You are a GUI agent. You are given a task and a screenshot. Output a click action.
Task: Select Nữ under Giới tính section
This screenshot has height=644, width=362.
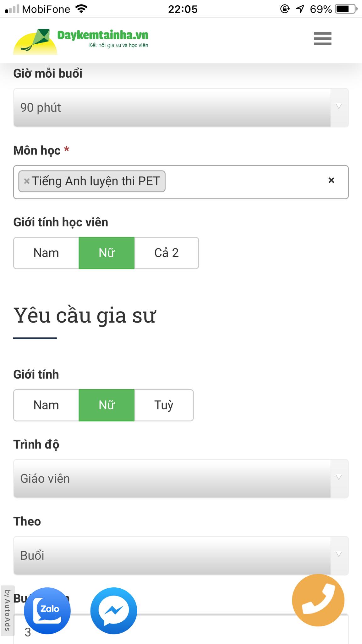click(106, 405)
